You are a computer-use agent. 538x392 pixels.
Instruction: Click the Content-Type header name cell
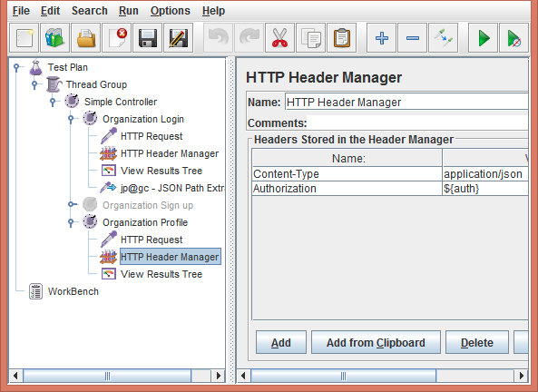click(x=347, y=173)
